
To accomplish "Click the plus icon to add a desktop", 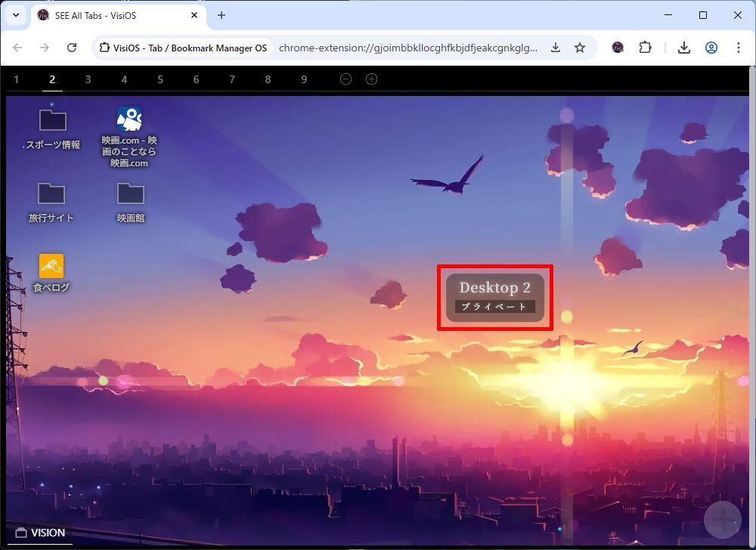I will point(371,79).
